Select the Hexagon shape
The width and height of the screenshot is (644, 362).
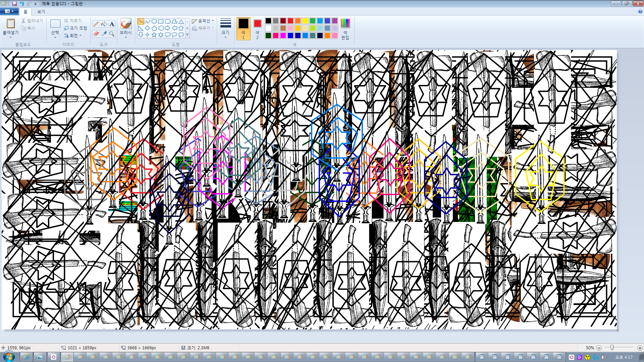pyautogui.click(x=161, y=28)
